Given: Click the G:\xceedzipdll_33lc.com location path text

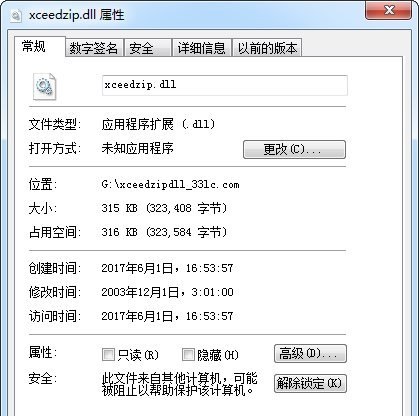Looking at the screenshot, I should click(170, 185).
